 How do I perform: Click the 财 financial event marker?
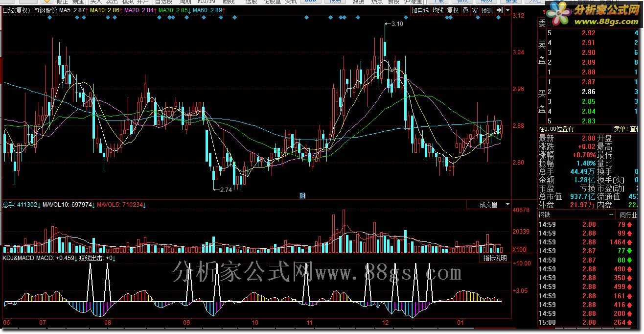coord(302,196)
